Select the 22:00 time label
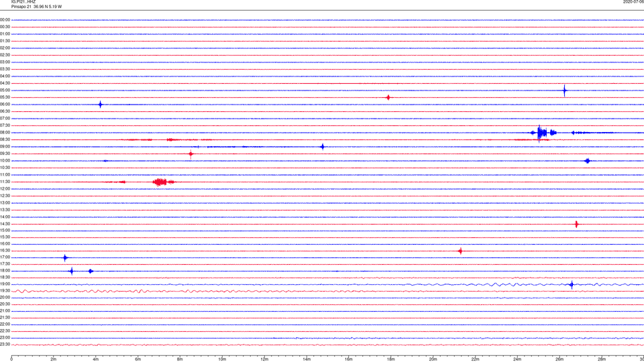The height and width of the screenshot is (362, 644). click(5, 324)
